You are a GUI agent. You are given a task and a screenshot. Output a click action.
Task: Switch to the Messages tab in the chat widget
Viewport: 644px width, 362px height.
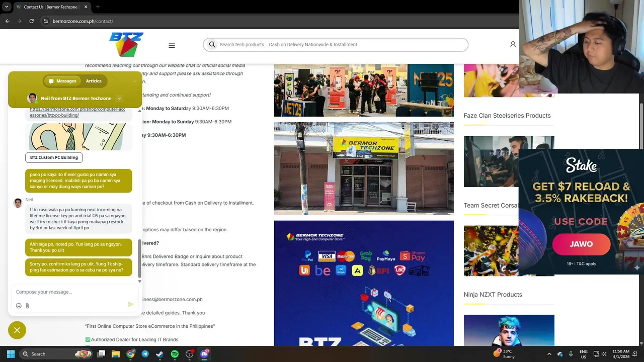[62, 81]
